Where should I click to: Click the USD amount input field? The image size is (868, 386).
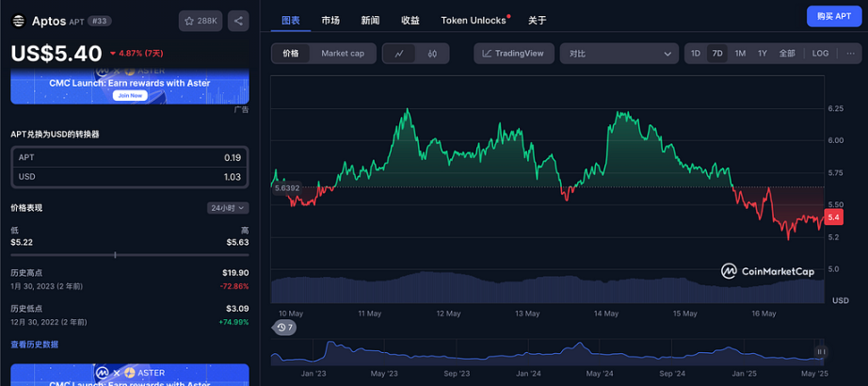click(130, 177)
